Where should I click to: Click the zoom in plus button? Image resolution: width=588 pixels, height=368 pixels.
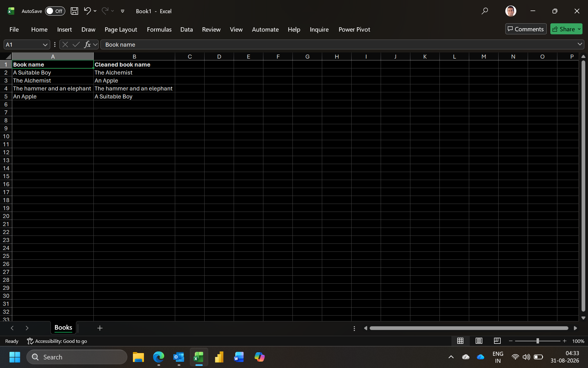click(565, 341)
